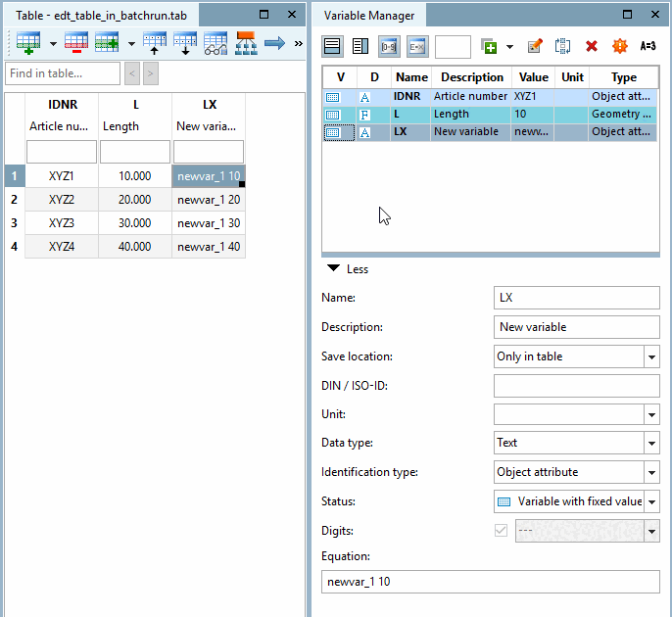Click the table icon with up arrow
Viewport: 672px width, 617px height.
[x=155, y=43]
